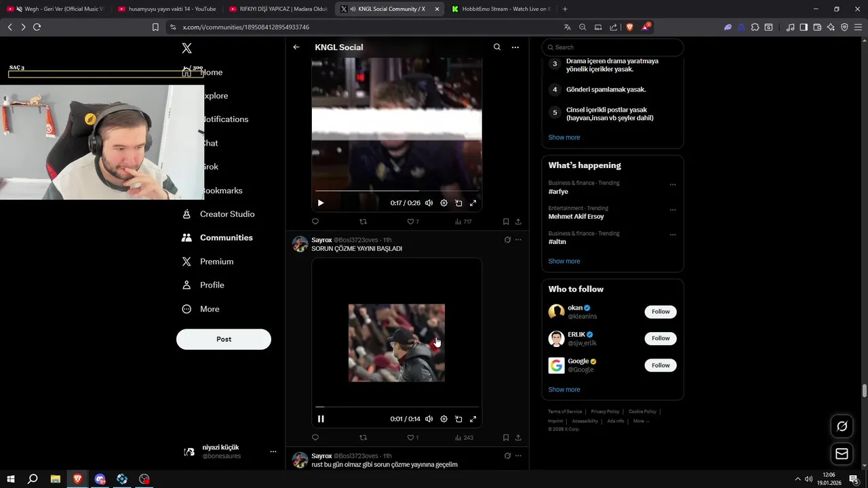Seek in the 0:14 video progress bar
The height and width of the screenshot is (488, 868).
tap(397, 407)
